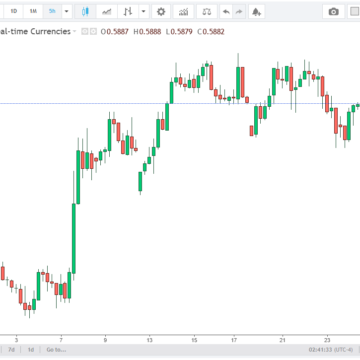Viewport: 360px width, 360px height.
Task: Take a chart snapshot with camera icon
Action: coord(333,12)
